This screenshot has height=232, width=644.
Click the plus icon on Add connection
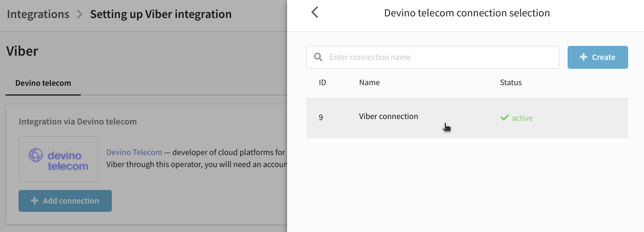coord(35,201)
